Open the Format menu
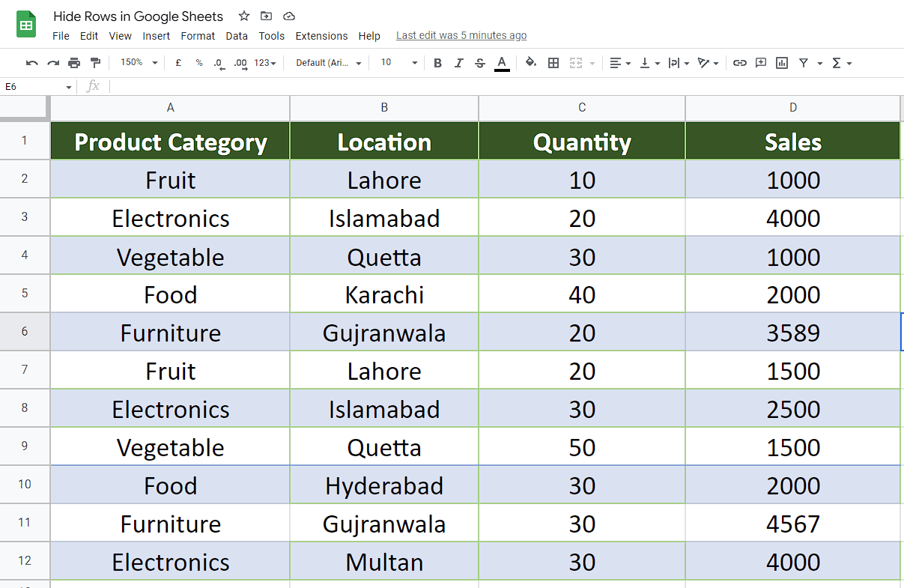The height and width of the screenshot is (588, 904). 198,35
